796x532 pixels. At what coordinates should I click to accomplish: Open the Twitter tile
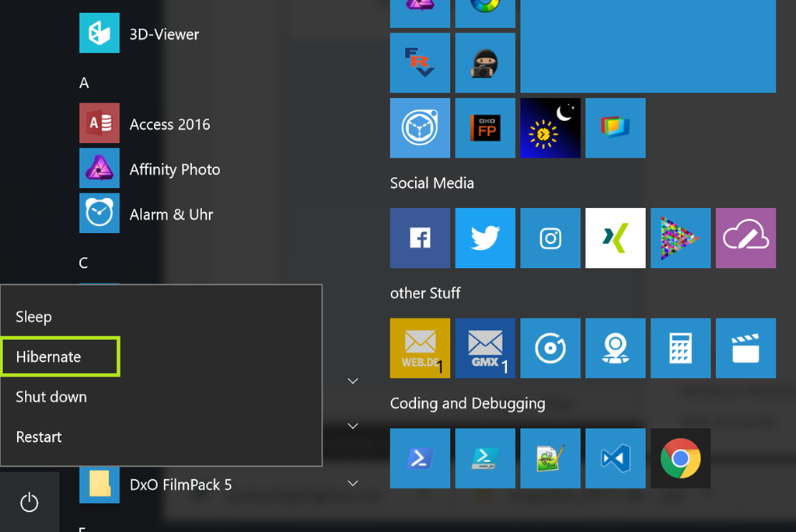click(x=485, y=238)
